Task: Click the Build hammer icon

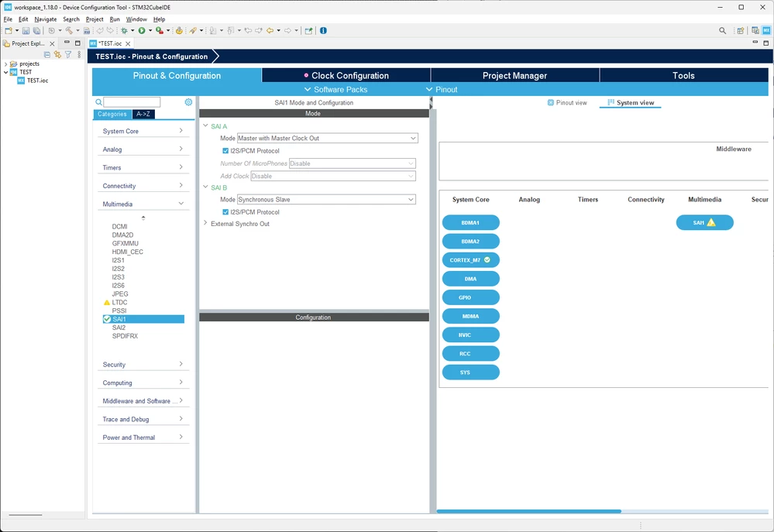Action: click(69, 31)
